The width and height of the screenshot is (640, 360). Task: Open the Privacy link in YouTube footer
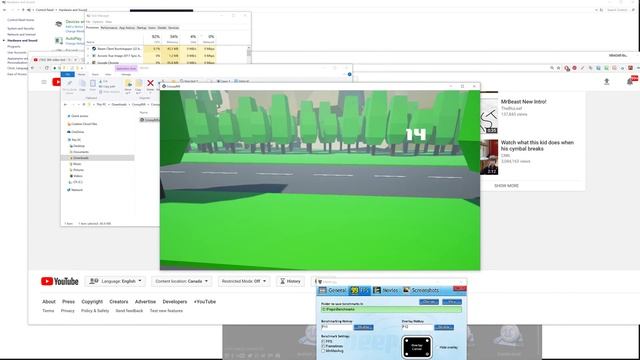[68, 311]
